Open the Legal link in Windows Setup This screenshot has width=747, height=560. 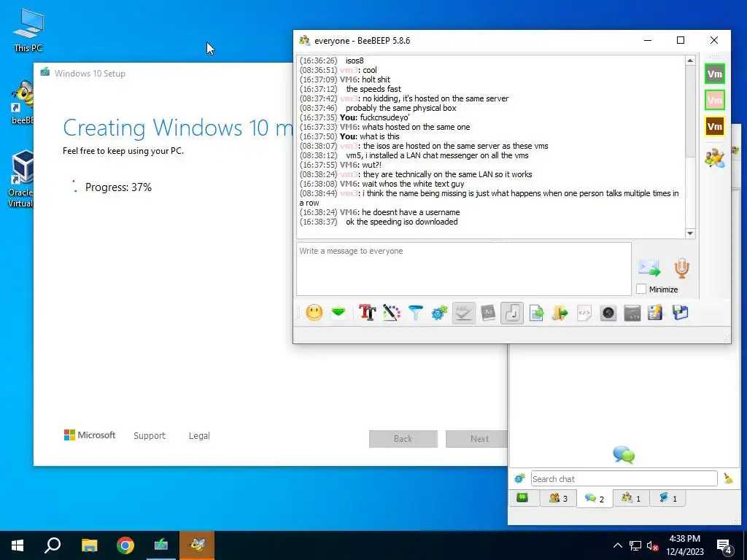[199, 436]
